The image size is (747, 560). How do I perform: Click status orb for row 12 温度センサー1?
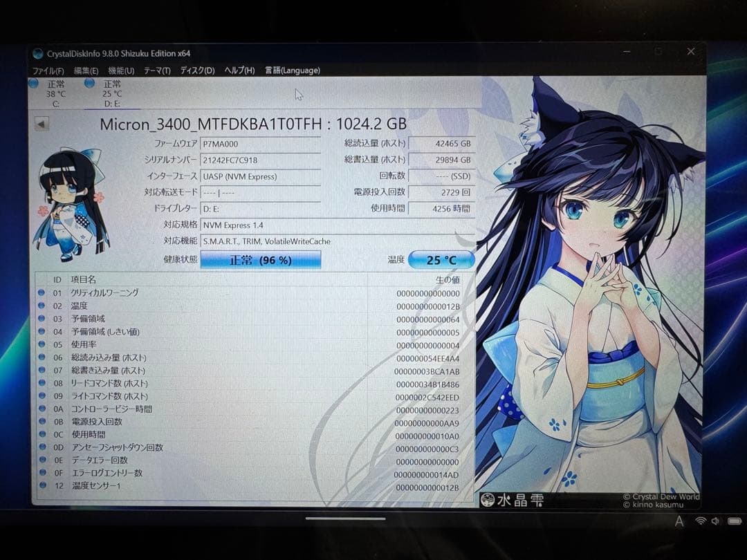(x=42, y=485)
